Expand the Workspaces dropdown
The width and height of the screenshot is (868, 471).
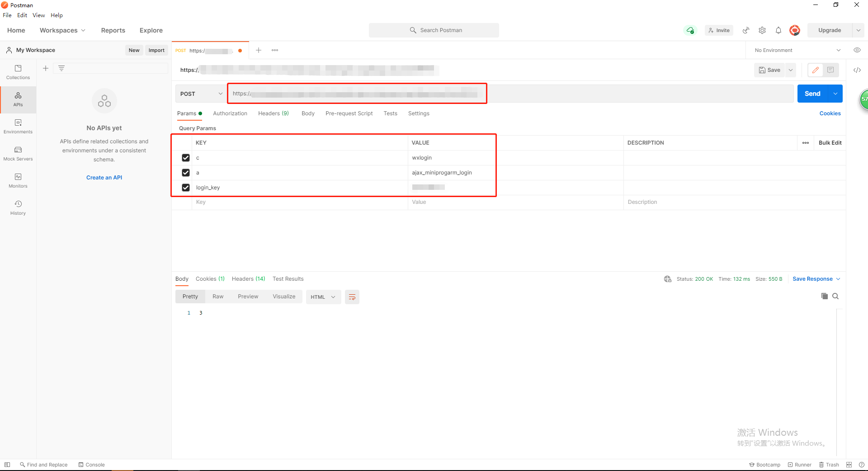tap(62, 30)
